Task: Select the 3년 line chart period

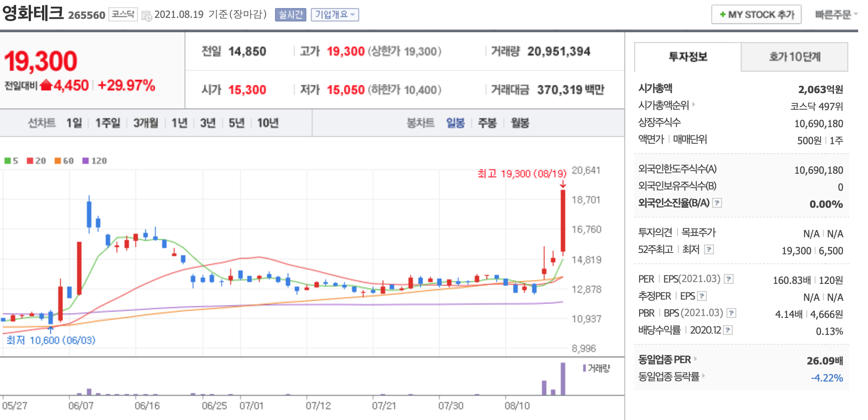Action: point(208,123)
